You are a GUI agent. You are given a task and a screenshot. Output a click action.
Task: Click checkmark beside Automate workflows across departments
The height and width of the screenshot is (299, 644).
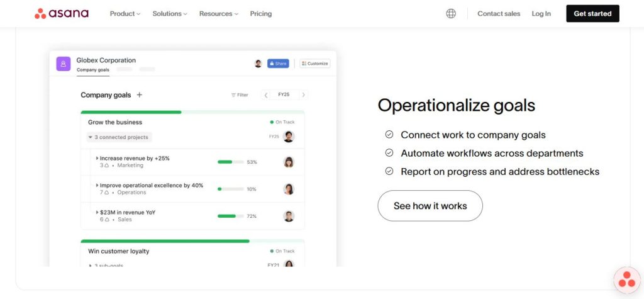[x=389, y=153]
